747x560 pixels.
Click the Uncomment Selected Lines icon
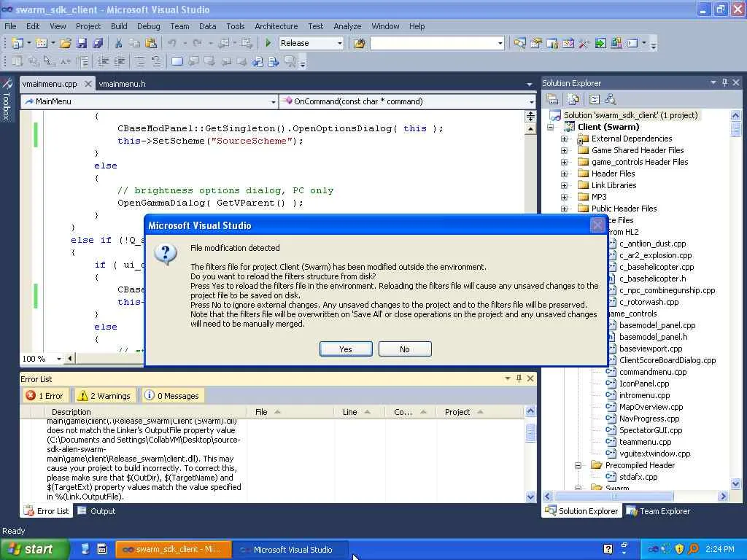(x=156, y=61)
